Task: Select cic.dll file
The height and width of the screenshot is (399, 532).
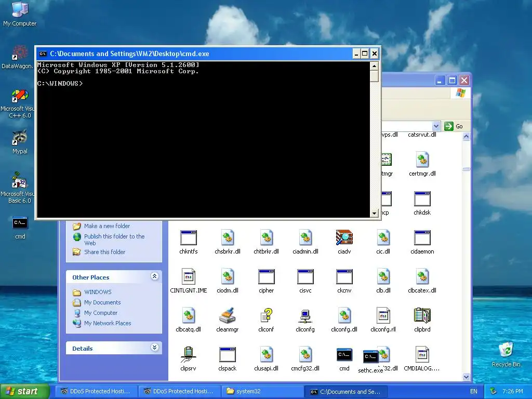Action: [x=383, y=242]
